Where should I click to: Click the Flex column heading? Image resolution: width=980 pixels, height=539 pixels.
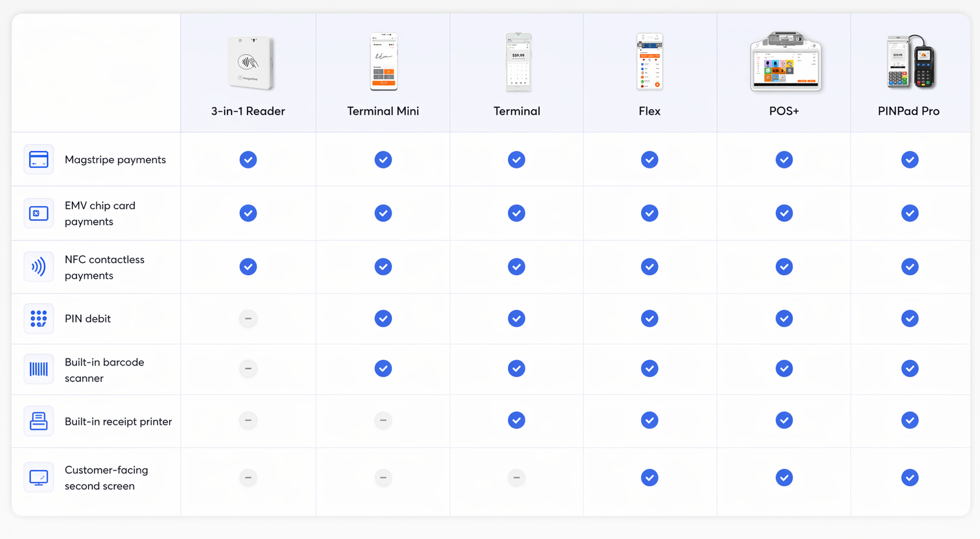coord(649,111)
